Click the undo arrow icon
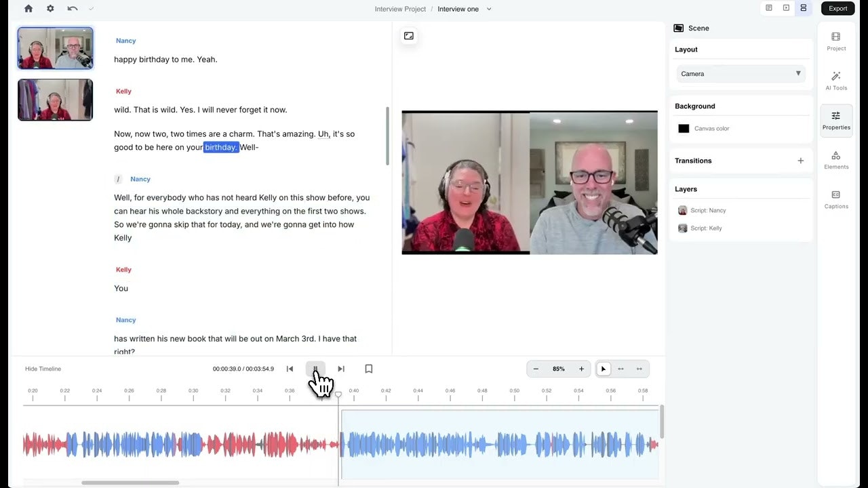This screenshot has width=868, height=488. 73,9
